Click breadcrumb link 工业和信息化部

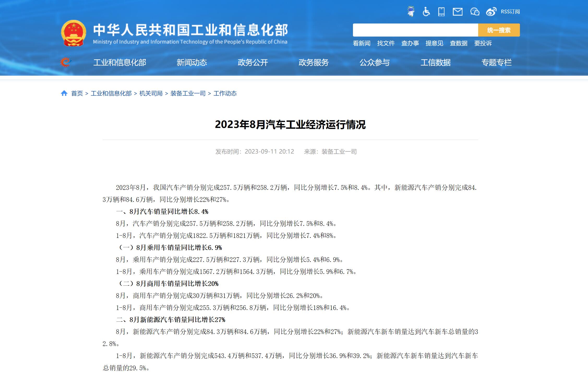click(111, 93)
